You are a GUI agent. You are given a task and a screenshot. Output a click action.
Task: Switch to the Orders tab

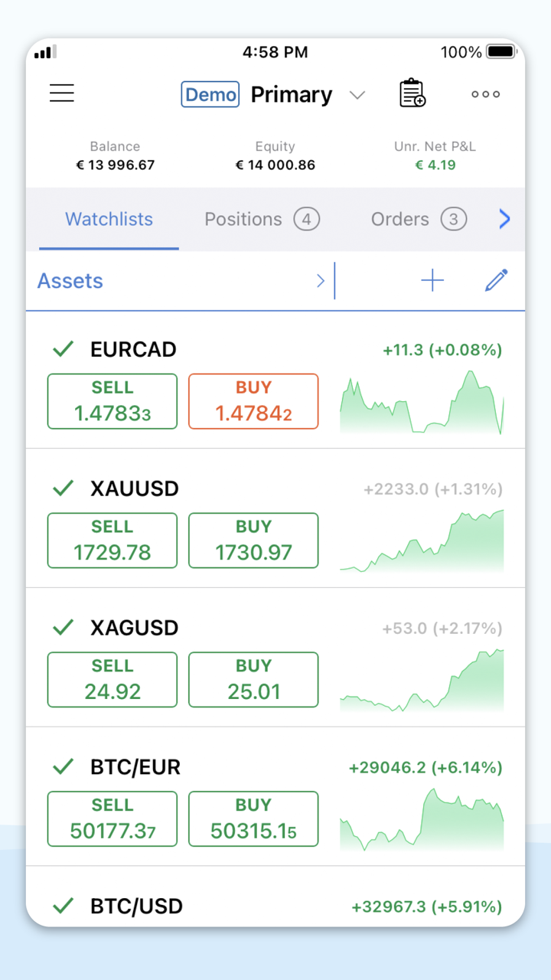tap(419, 220)
